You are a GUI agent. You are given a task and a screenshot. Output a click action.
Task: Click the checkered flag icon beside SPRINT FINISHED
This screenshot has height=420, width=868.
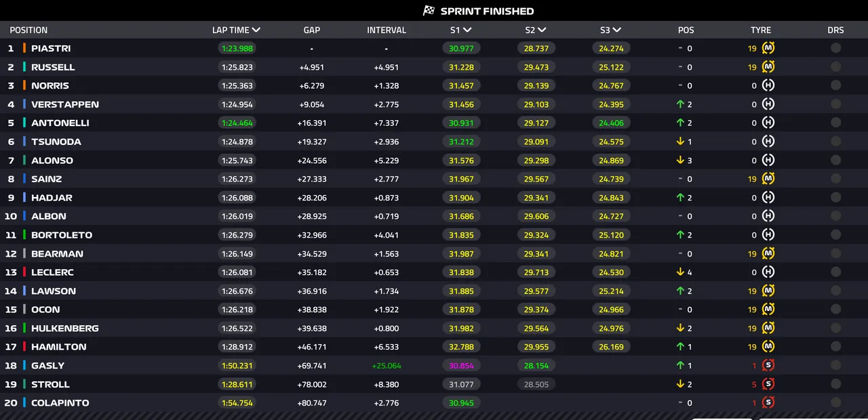(x=428, y=11)
